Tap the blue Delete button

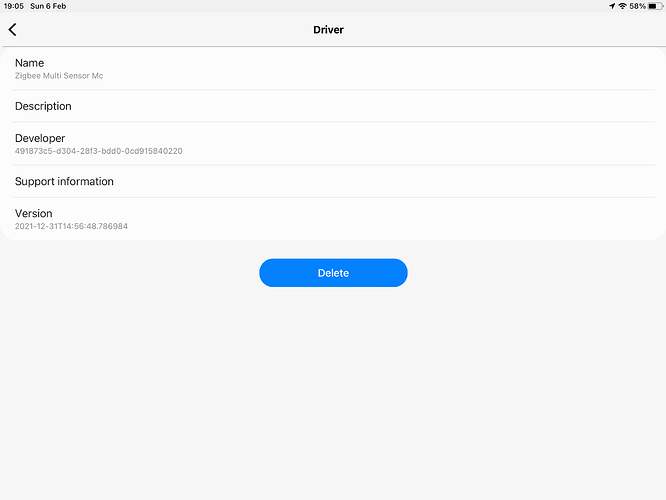tap(333, 273)
